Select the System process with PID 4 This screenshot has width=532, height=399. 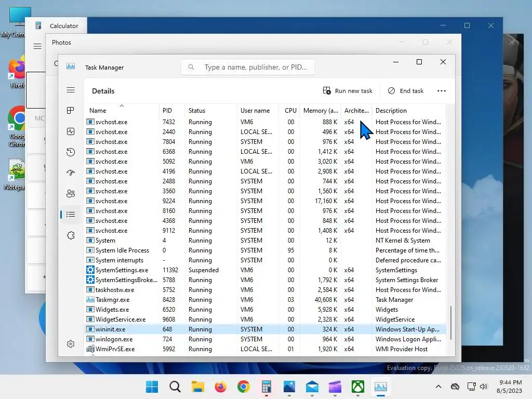pos(265,240)
